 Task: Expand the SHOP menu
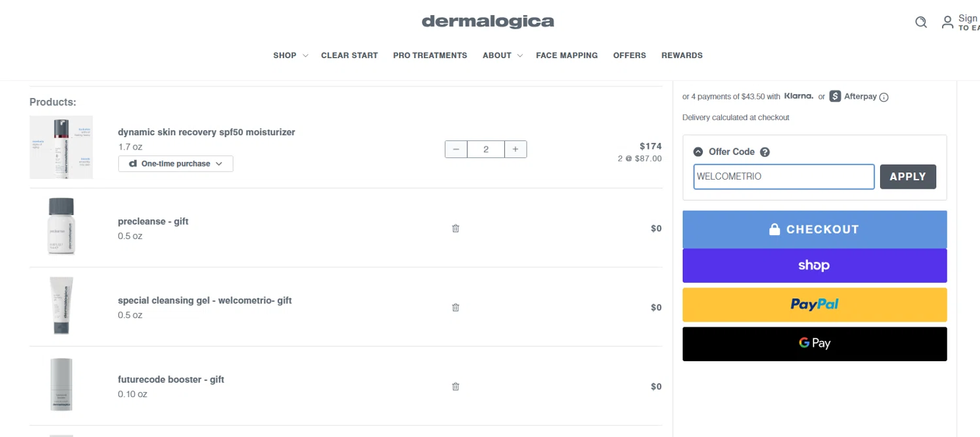(x=290, y=56)
